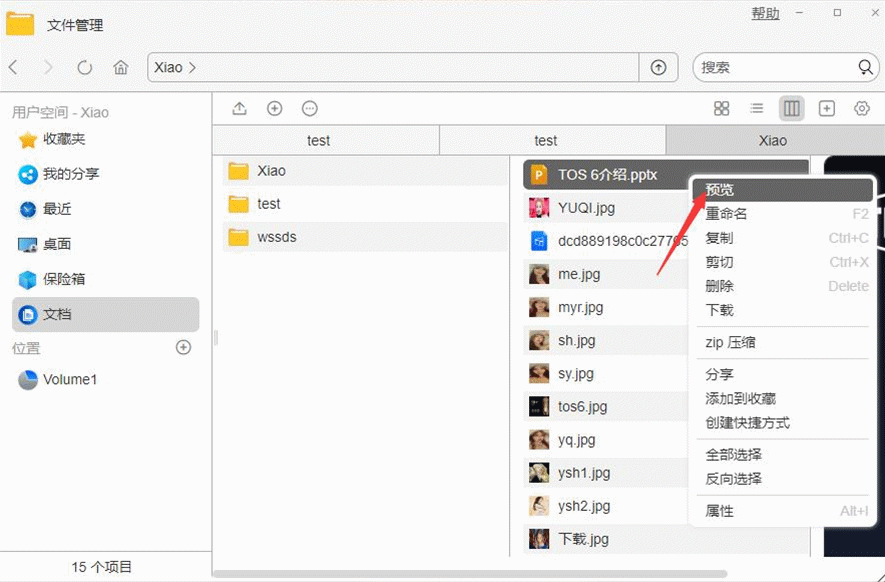
Task: Open file manager settings gear
Action: 861,108
